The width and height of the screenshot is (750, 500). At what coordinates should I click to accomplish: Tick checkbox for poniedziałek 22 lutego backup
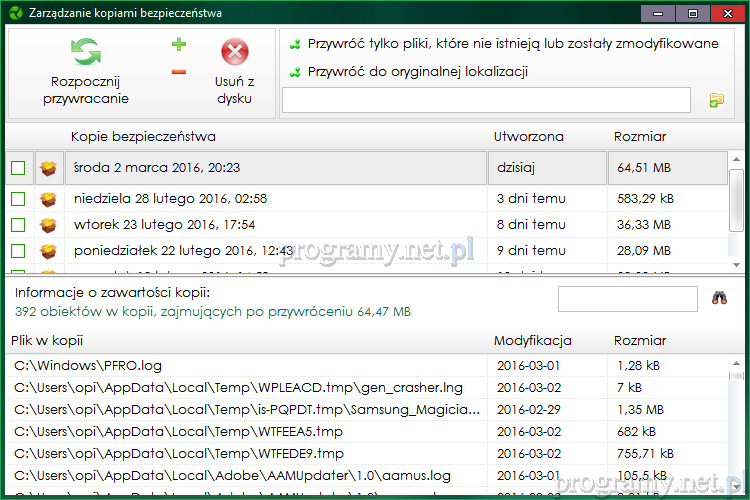[x=18, y=250]
